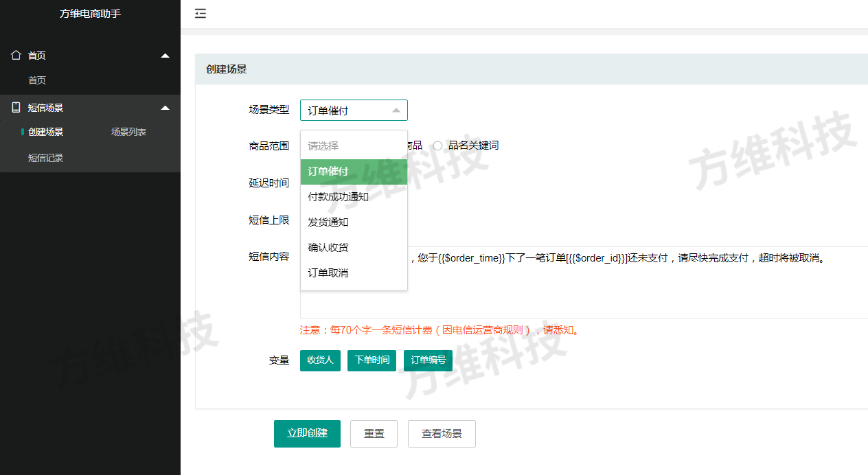868x475 pixels.
Task: Click the SMS scene phone icon
Action: tap(16, 107)
